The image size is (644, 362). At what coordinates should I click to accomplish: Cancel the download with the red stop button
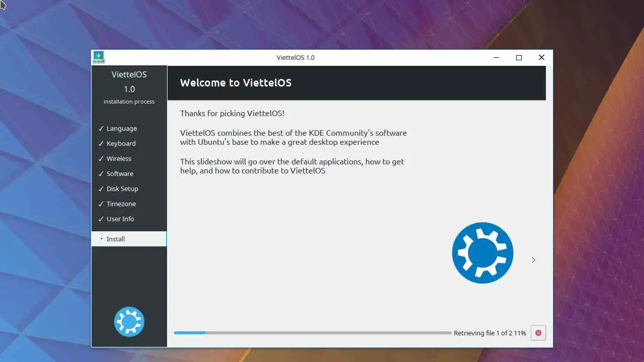(x=538, y=333)
